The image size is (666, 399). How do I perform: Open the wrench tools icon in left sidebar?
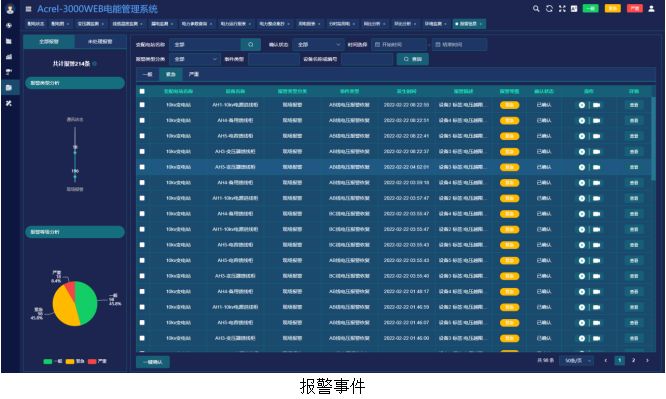(x=9, y=103)
